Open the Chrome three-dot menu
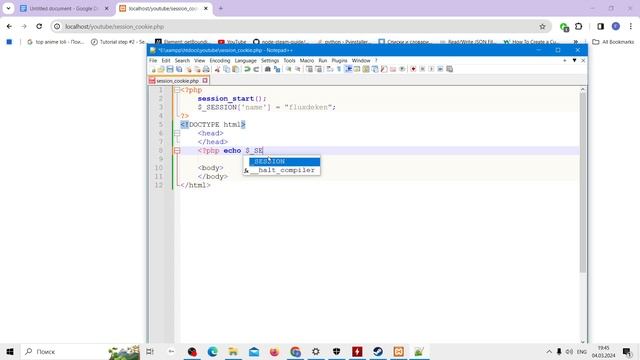The height and width of the screenshot is (360, 640). click(x=631, y=27)
